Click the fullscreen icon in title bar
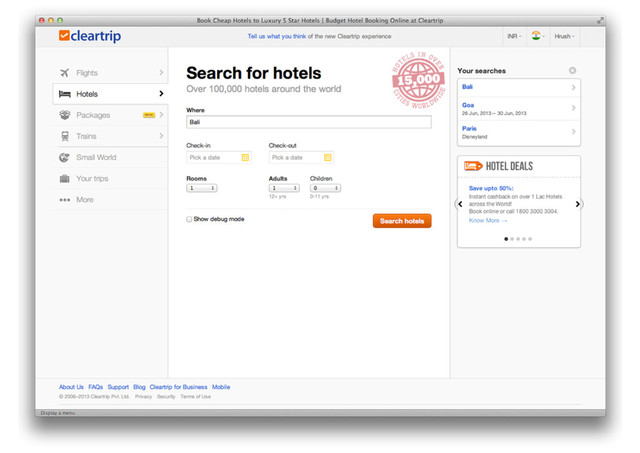The width and height of the screenshot is (640, 453). pyautogui.click(x=600, y=20)
